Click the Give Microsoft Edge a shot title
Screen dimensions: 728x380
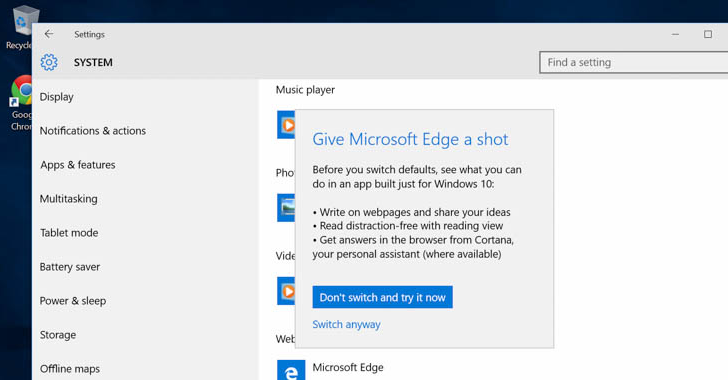[x=410, y=139]
